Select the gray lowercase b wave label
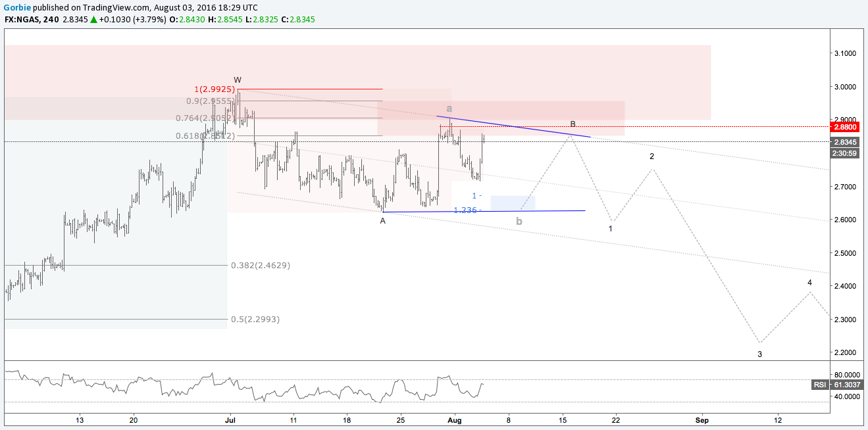The height and width of the screenshot is (430, 868). [519, 221]
